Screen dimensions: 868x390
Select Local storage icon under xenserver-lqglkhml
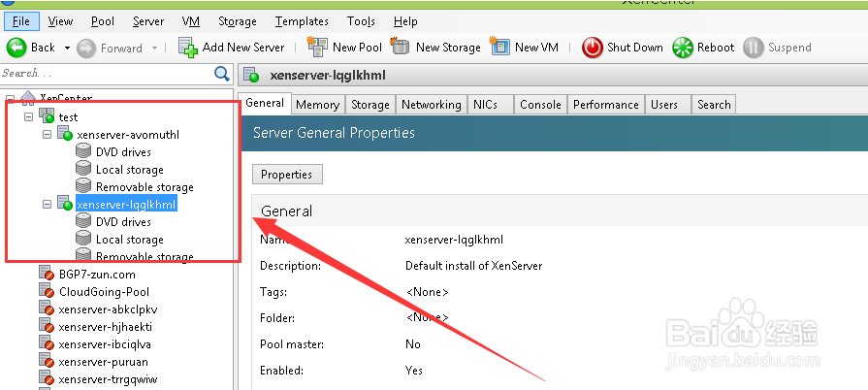(83, 239)
